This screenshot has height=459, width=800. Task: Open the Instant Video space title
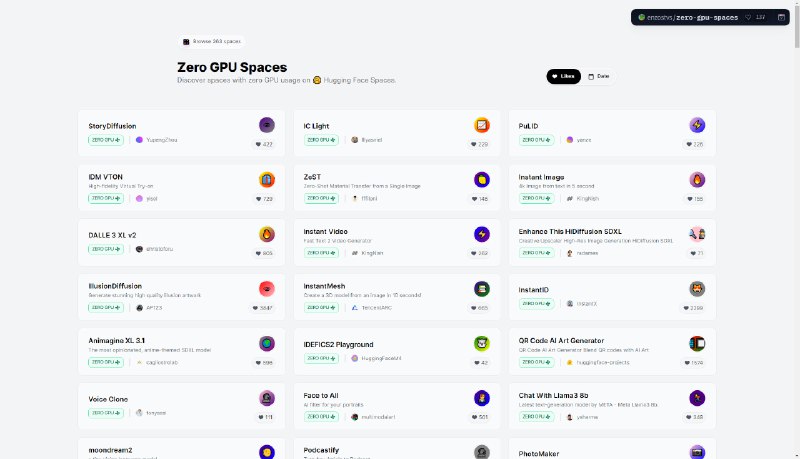tap(326, 232)
